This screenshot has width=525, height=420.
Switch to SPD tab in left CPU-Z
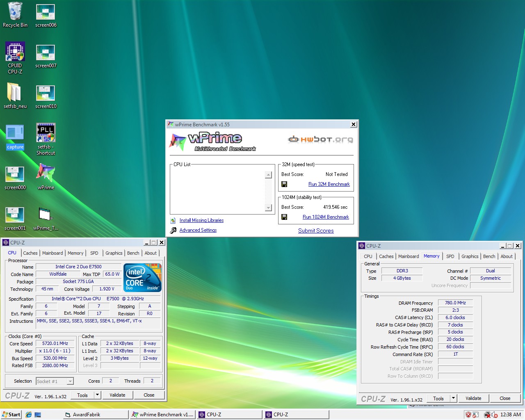pos(94,253)
